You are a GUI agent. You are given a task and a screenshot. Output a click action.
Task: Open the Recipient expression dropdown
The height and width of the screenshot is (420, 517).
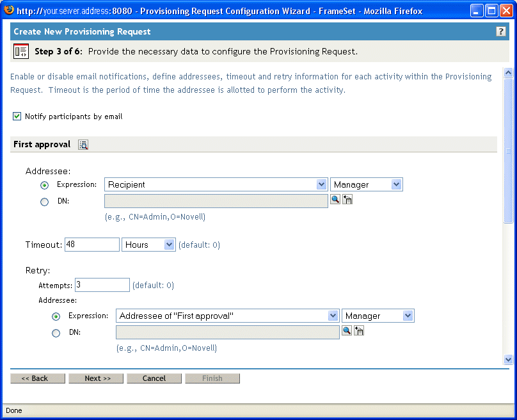coord(216,184)
